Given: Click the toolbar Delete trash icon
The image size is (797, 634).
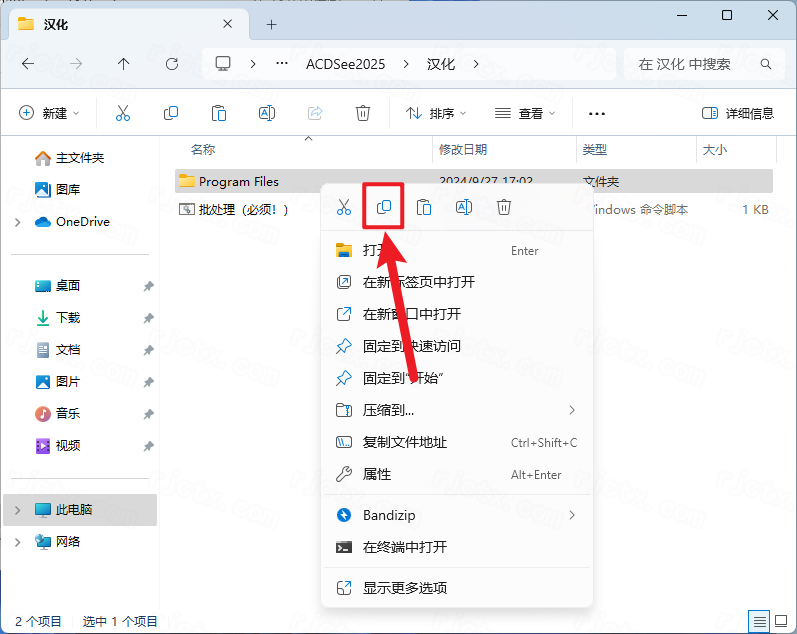Looking at the screenshot, I should [x=363, y=113].
